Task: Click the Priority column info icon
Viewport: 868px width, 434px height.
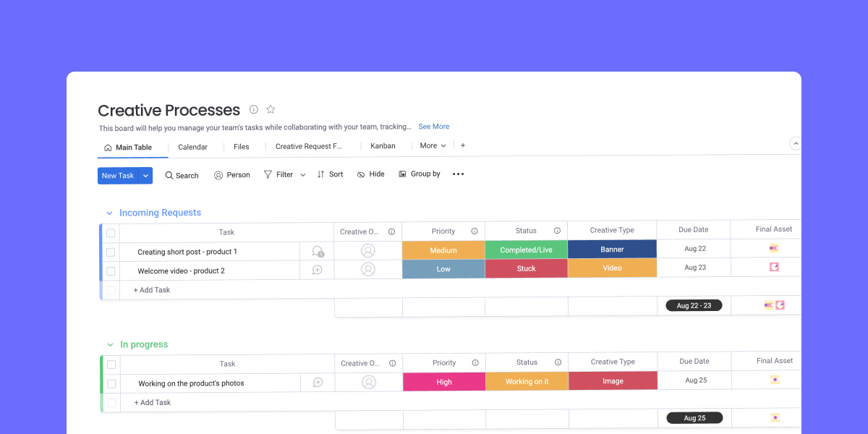Action: coord(475,231)
